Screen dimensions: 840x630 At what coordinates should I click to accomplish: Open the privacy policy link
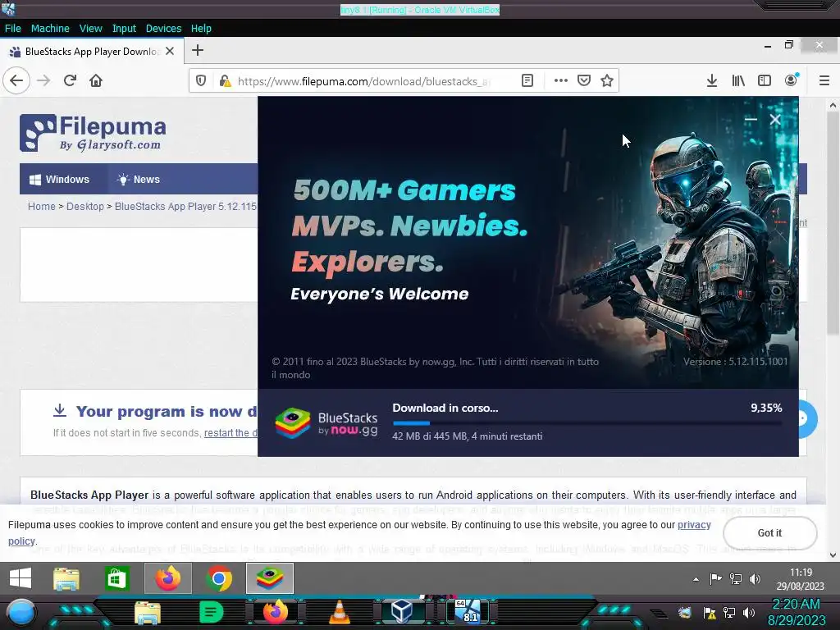[x=694, y=525]
